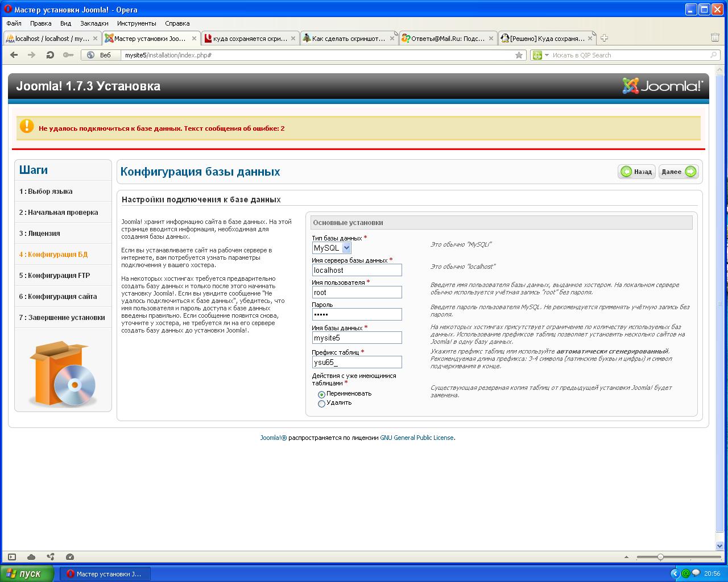The width and height of the screenshot is (728, 582).
Task: Open the Закладки menu
Action: tap(94, 23)
